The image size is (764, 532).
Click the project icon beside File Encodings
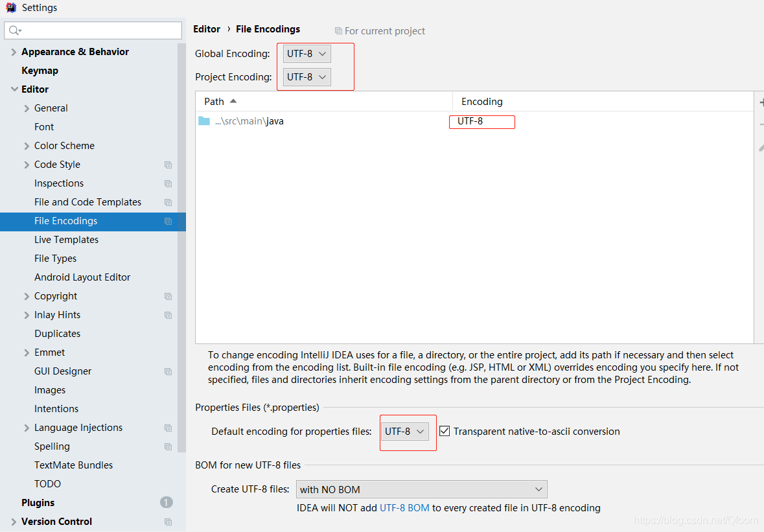(168, 221)
